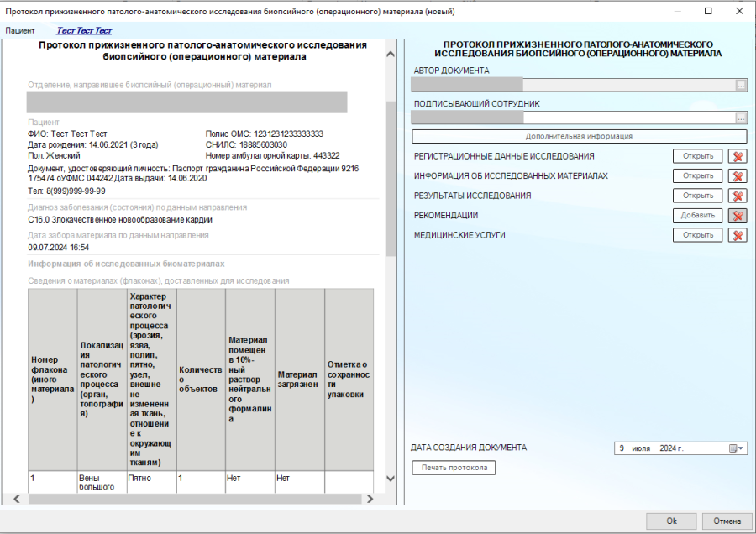Viewport: 756px width, 534px height.
Task: Click the ФИО: Тест Тест Тест line
Action: (x=67, y=134)
